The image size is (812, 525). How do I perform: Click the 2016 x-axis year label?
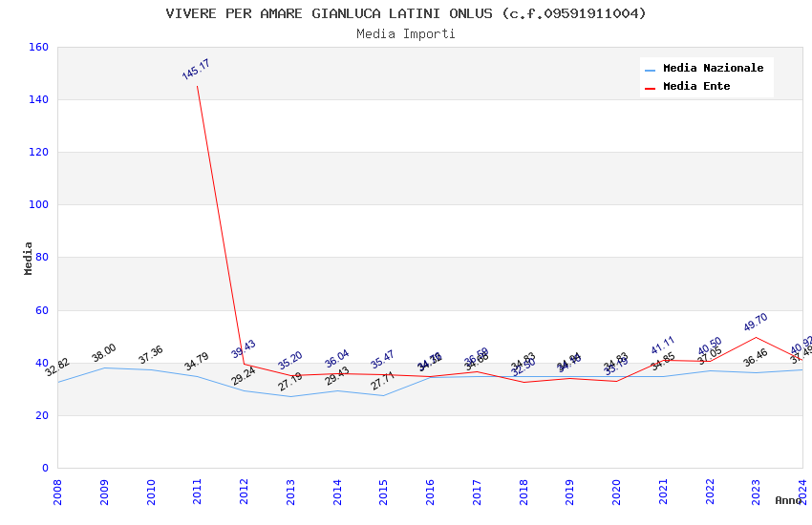430,492
